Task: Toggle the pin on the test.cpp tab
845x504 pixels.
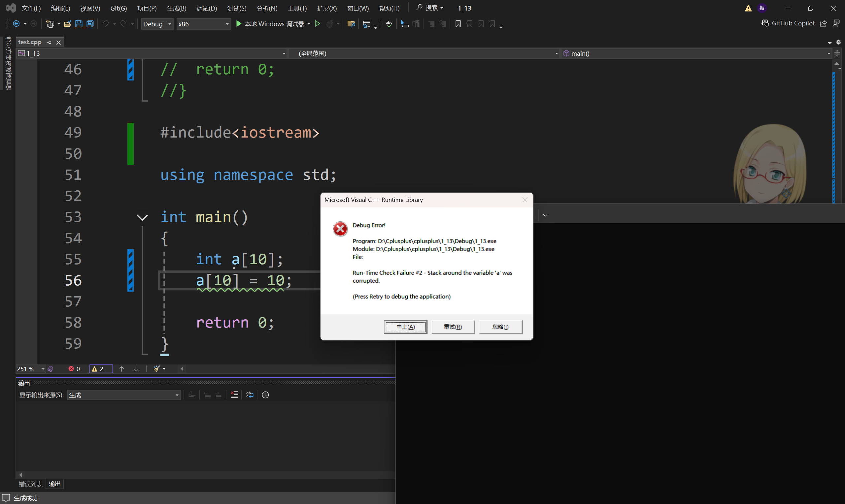Action: click(49, 43)
